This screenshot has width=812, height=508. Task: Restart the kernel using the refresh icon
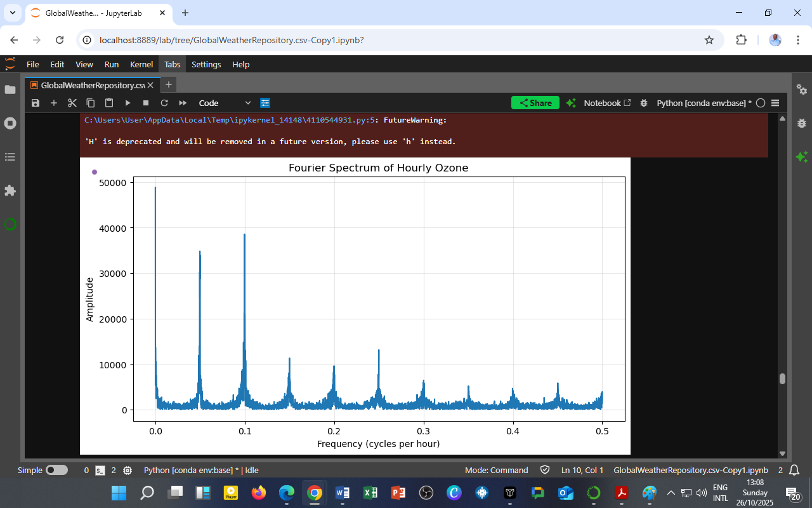click(164, 102)
